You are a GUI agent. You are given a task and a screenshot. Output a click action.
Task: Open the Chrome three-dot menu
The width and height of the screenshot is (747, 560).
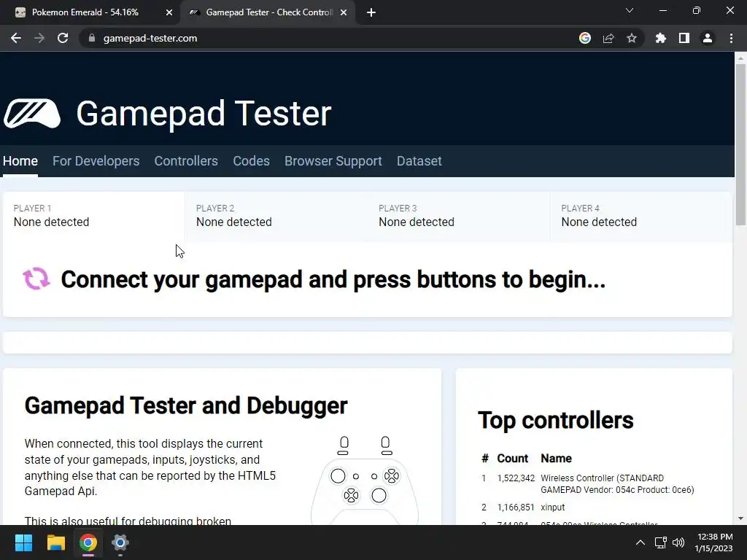[x=731, y=38]
